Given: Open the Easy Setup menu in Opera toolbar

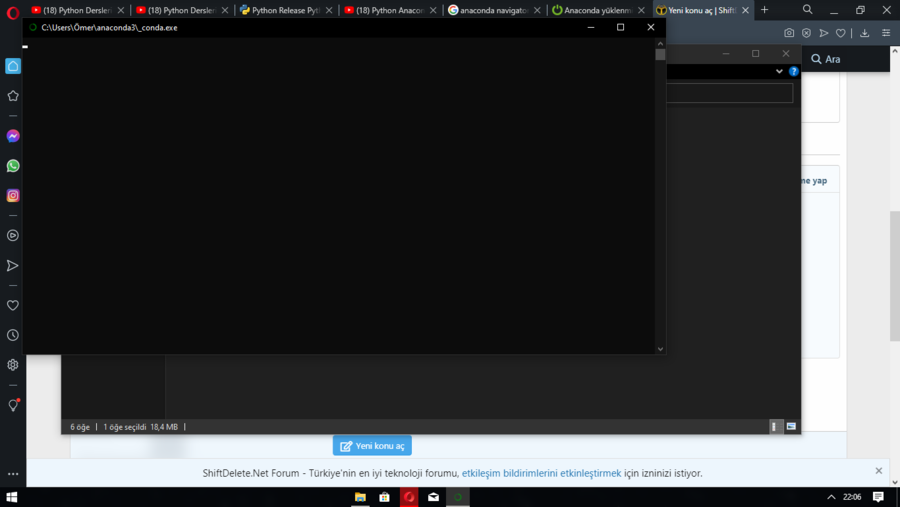Looking at the screenshot, I should 886,33.
